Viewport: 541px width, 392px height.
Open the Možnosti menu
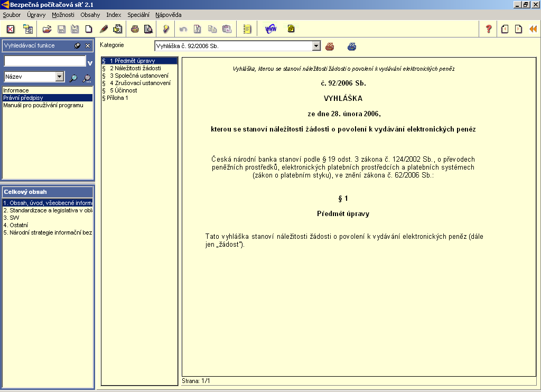click(x=63, y=15)
